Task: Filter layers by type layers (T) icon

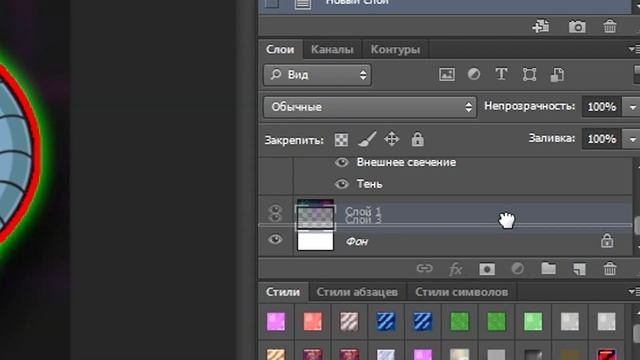Action: tap(501, 74)
